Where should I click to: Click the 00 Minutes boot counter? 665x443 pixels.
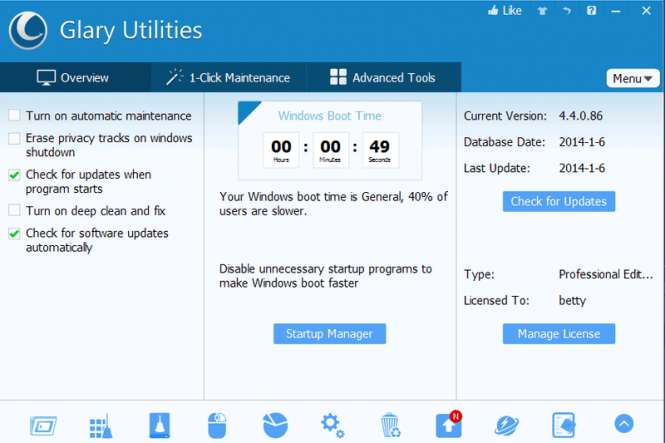(330, 150)
